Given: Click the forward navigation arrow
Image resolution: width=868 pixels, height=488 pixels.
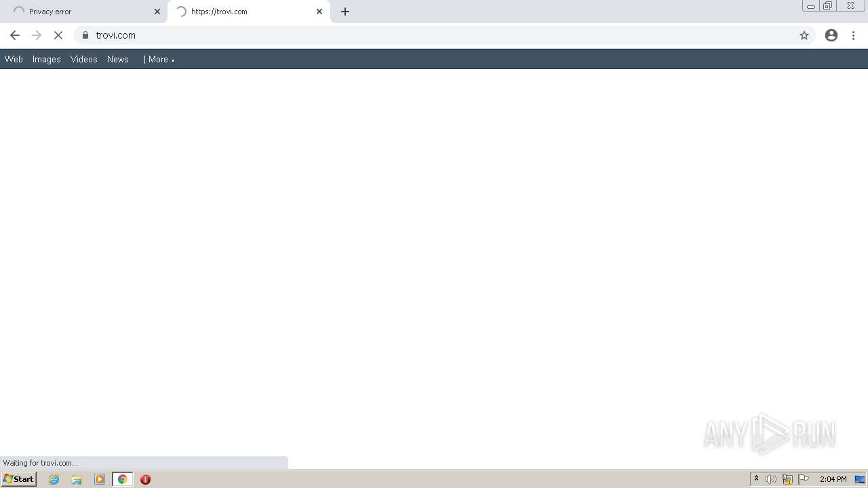Looking at the screenshot, I should click(37, 35).
